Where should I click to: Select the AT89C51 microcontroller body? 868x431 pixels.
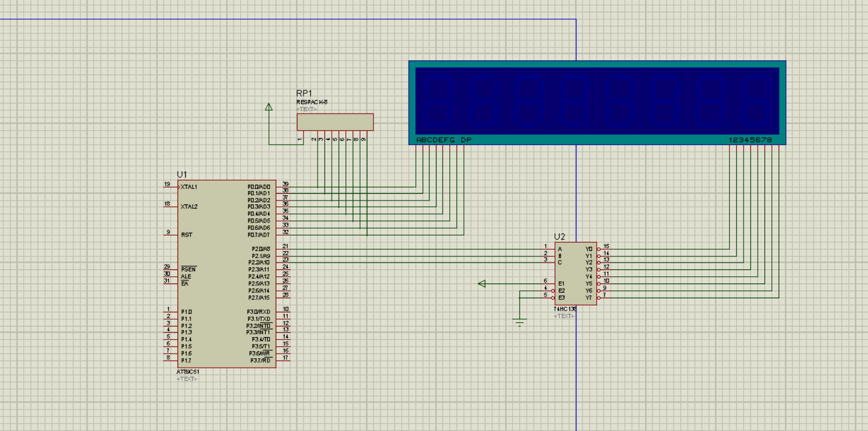tap(227, 274)
